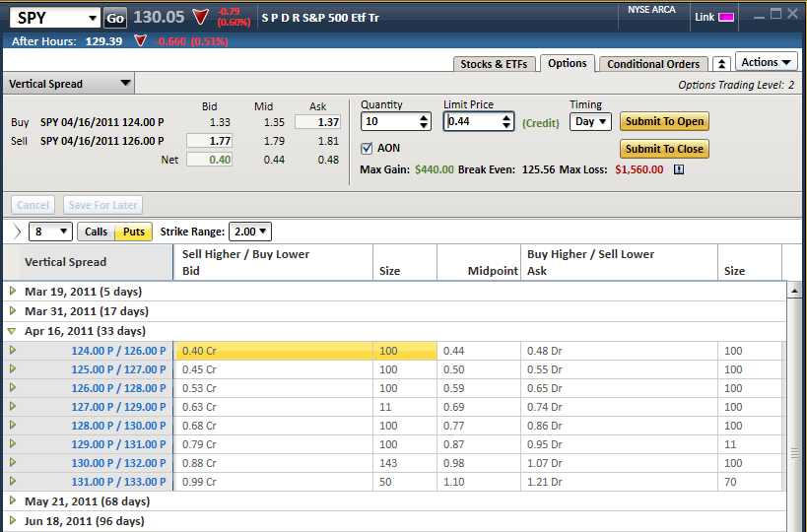Maximize the window
Image resolution: width=807 pixels, height=532 pixels.
click(x=775, y=14)
